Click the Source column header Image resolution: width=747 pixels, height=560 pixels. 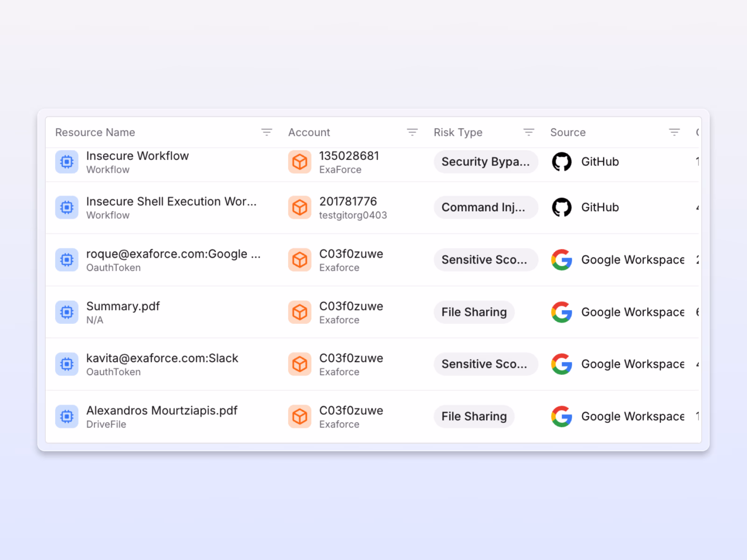point(568,132)
